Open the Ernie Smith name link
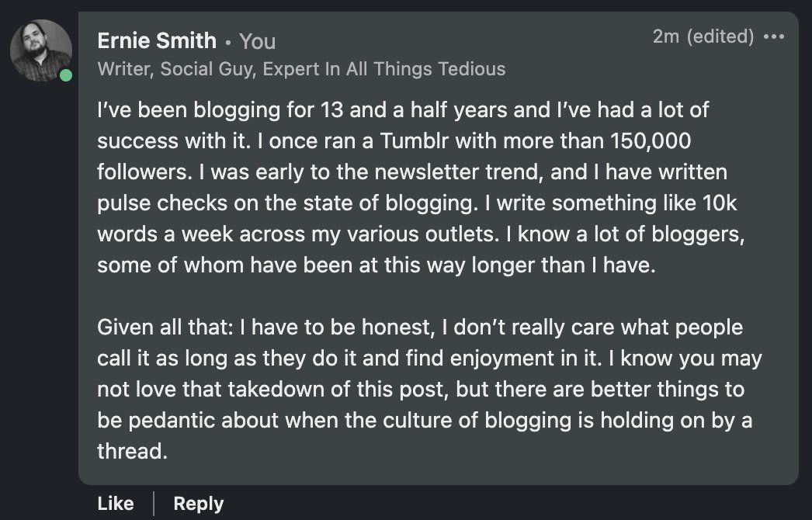812x520 pixels. [x=157, y=40]
